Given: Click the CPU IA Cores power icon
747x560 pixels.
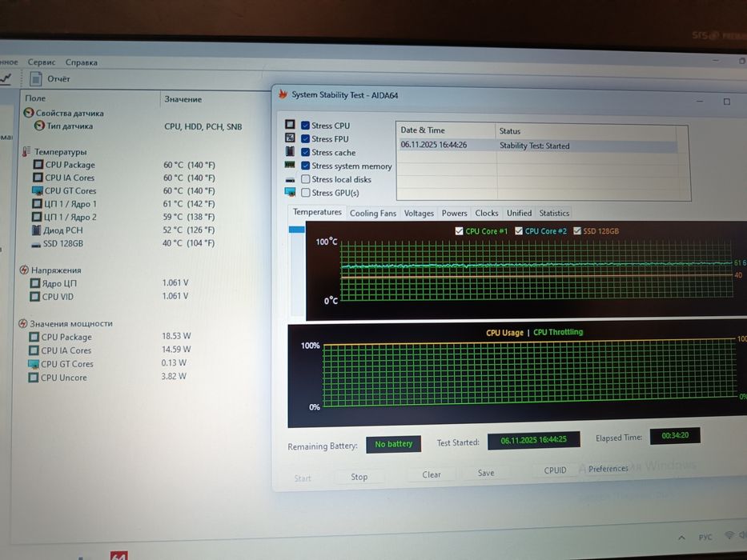Looking at the screenshot, I should 34,350.
